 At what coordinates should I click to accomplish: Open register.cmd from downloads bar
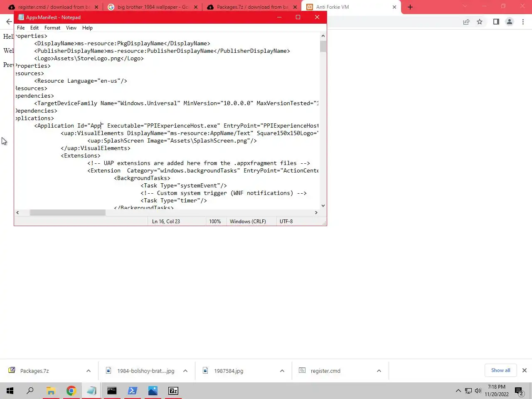pyautogui.click(x=325, y=371)
